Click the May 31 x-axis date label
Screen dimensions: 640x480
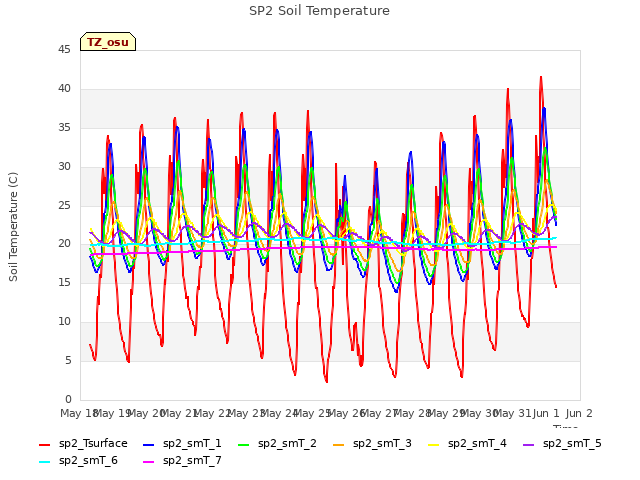pyautogui.click(x=513, y=413)
